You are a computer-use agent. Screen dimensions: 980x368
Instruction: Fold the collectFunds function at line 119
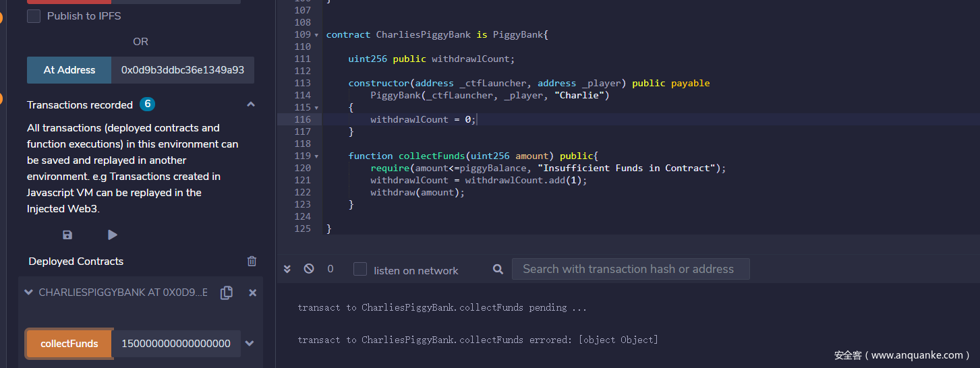[x=316, y=156]
